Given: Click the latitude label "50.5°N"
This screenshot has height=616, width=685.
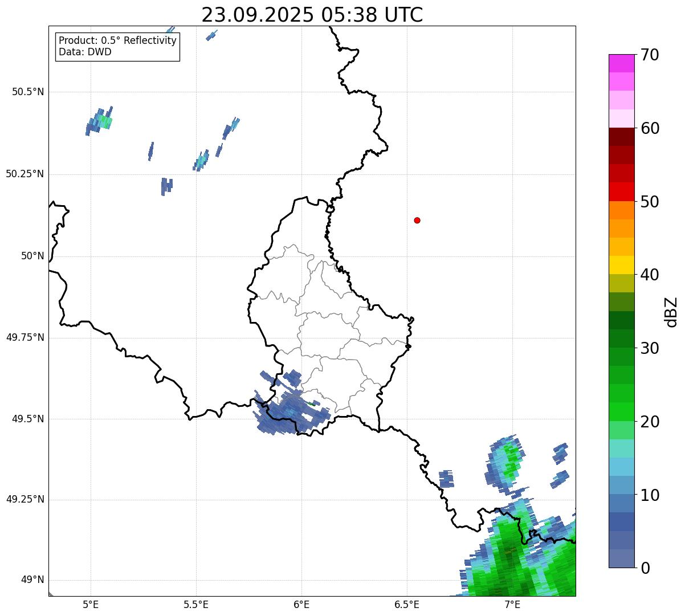Looking at the screenshot, I should point(28,92).
